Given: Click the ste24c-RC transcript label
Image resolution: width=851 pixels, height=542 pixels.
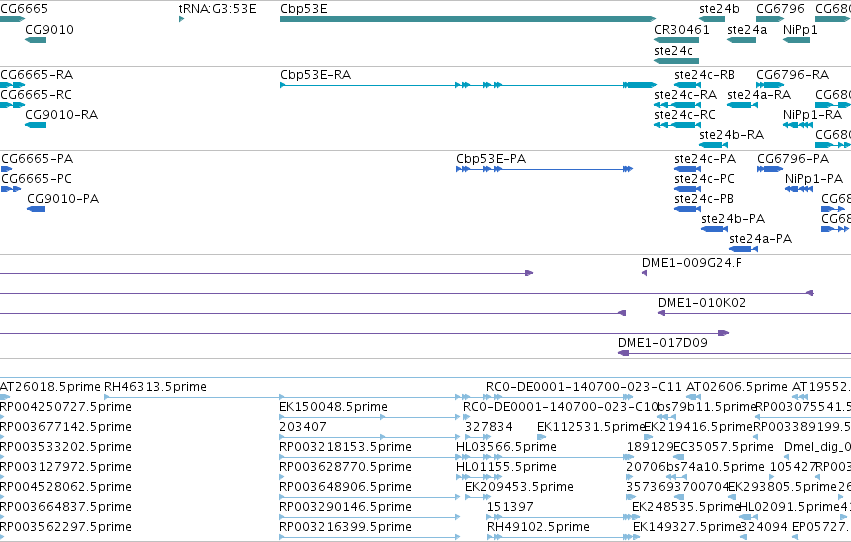Looking at the screenshot, I should point(685,114).
